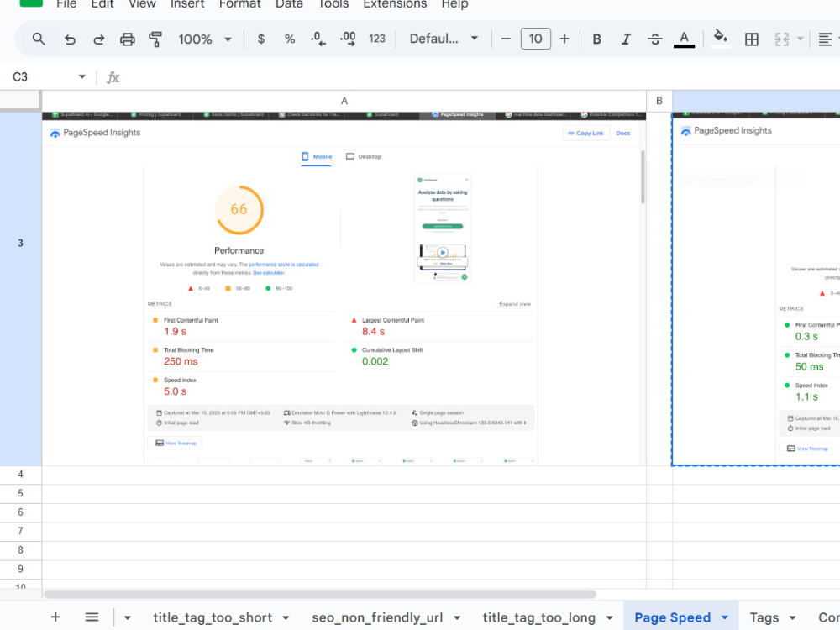The image size is (840, 630).
Task: Open the horizontal align tool
Action: coord(825,39)
